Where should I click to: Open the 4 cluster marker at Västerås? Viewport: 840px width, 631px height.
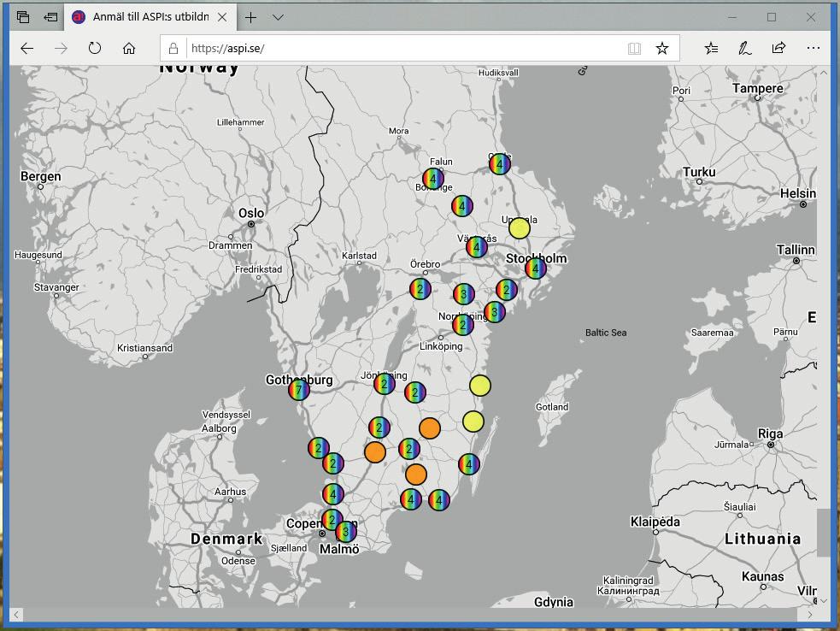476,247
